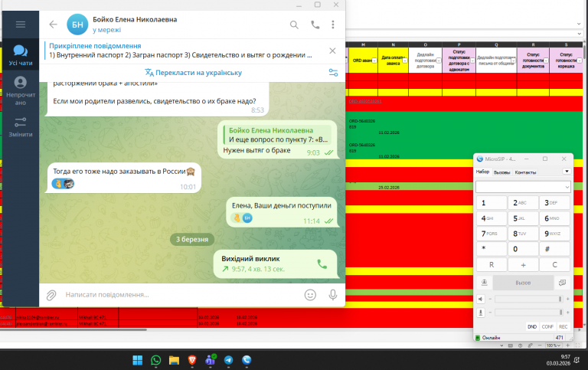Switch to MicroSIP Контакты tab
Screen dimensions: 588x370
tap(525, 172)
